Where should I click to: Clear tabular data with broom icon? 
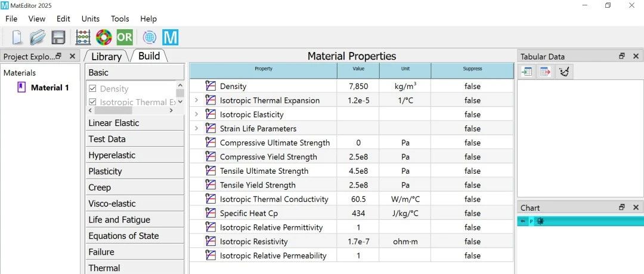pyautogui.click(x=564, y=72)
